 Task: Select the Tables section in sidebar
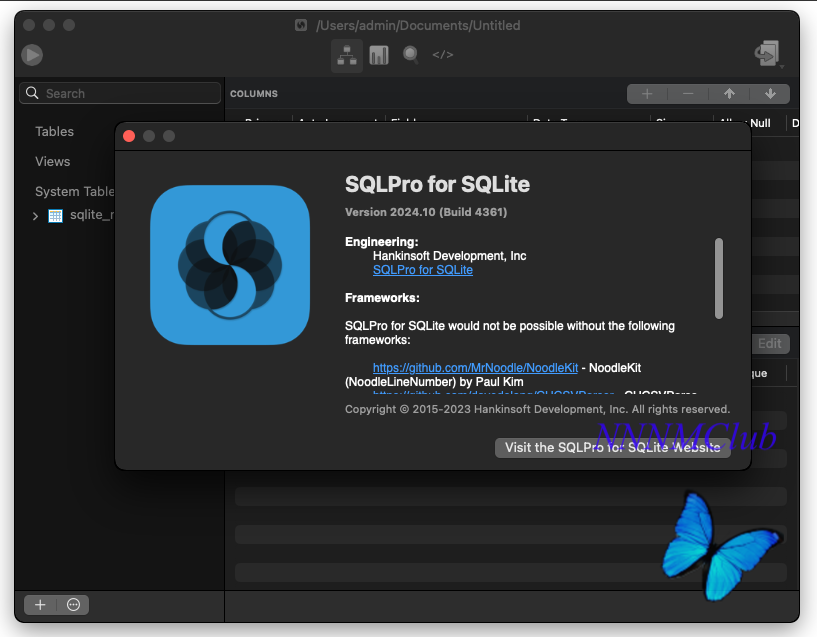(x=54, y=131)
